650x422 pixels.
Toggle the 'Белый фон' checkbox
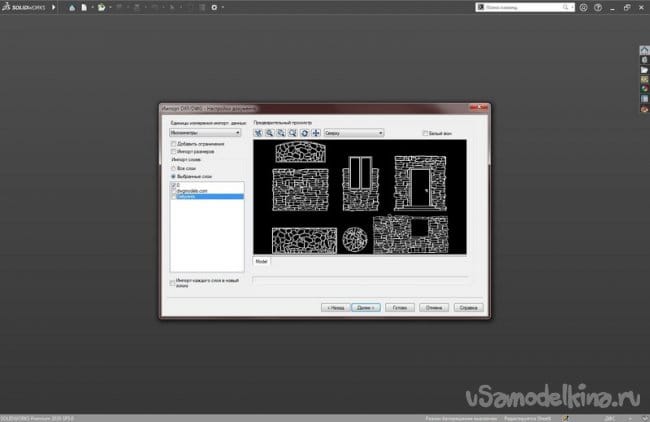(424, 132)
